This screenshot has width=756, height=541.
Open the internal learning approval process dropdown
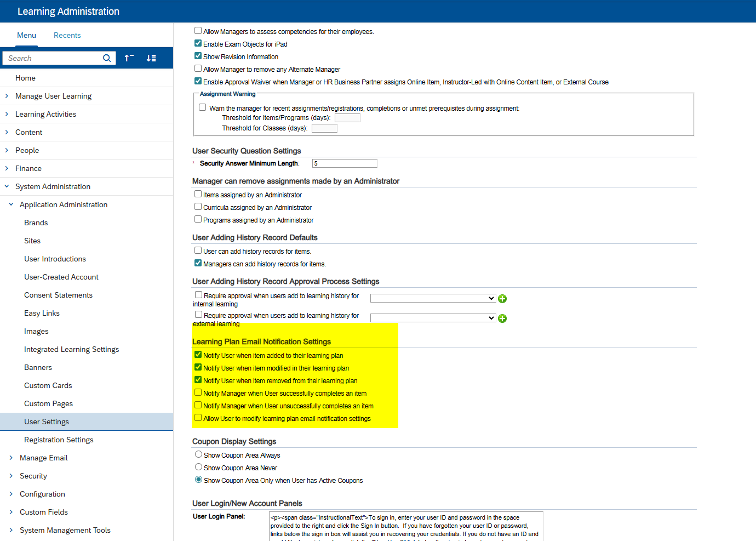433,299
